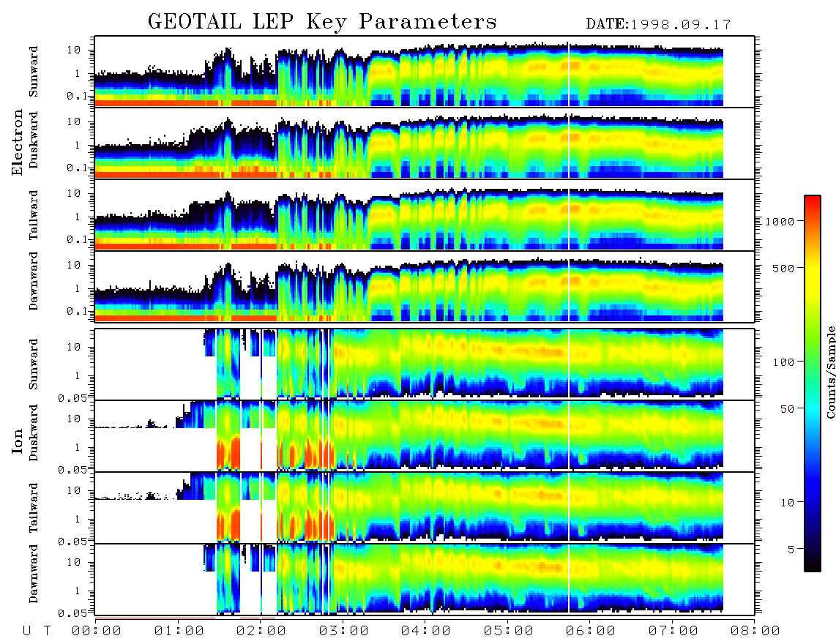Select the Electron Duskward axis label
The image size is (836, 644).
pos(33,140)
